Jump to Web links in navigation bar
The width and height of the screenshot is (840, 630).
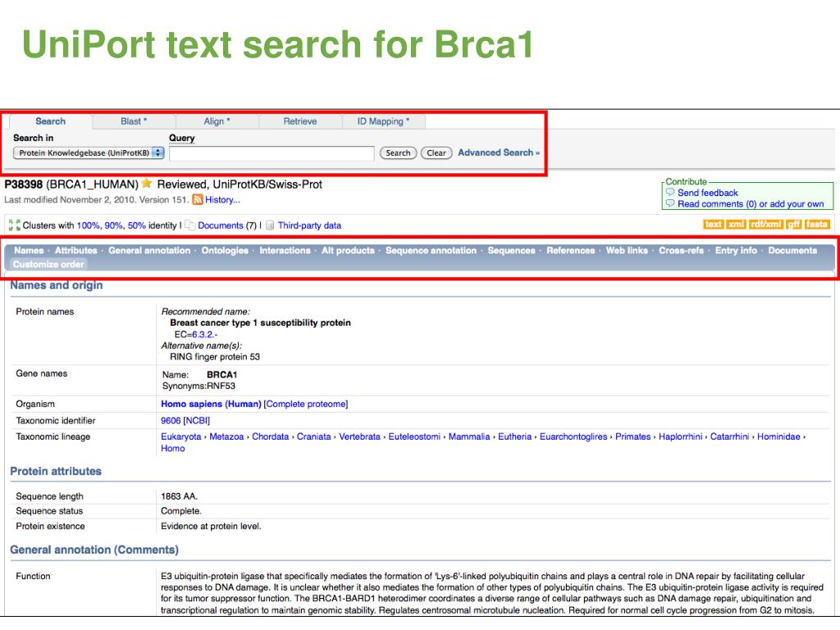pyautogui.click(x=627, y=250)
